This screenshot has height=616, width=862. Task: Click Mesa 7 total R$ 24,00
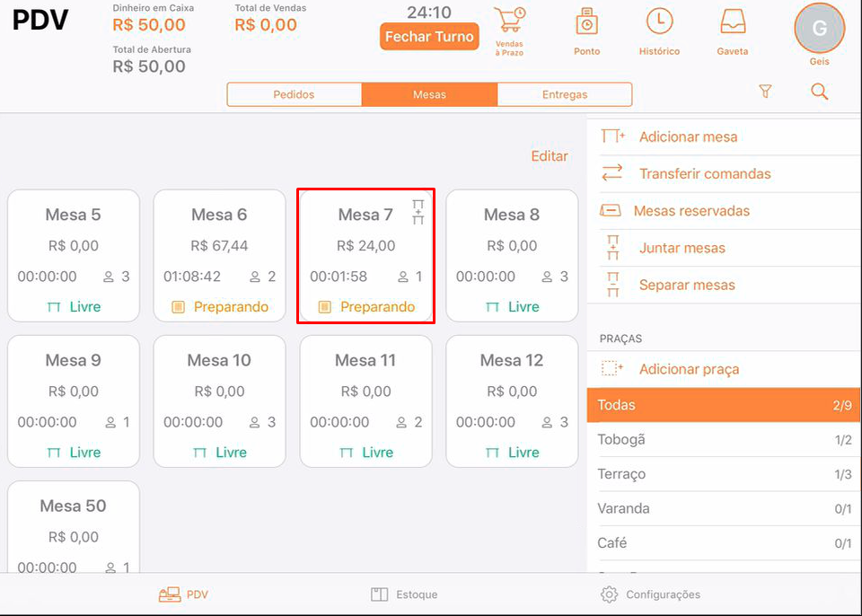[365, 245]
